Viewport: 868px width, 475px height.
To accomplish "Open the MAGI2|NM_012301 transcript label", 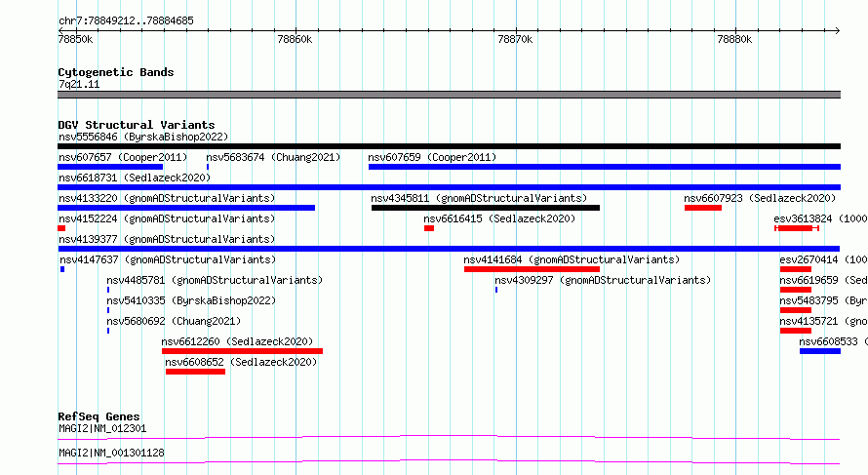I will pyautogui.click(x=102, y=428).
